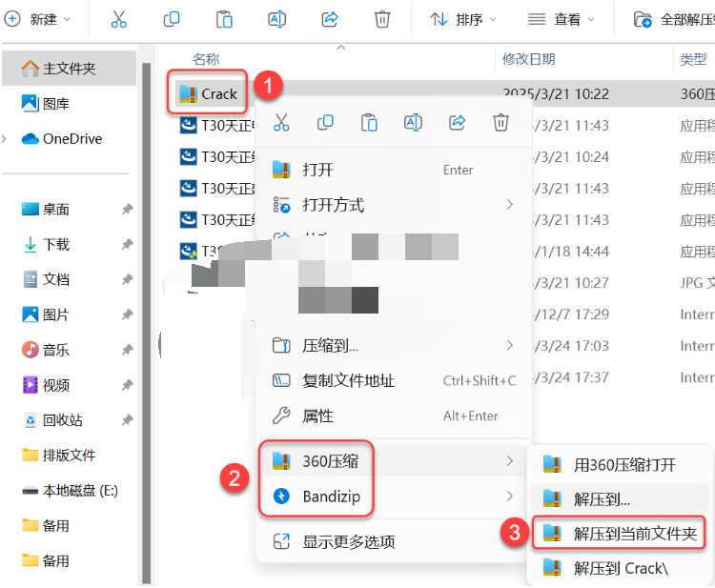This screenshot has width=715, height=588.
Task: Click date cell 2025/3/21 10:22
Action: [x=556, y=94]
